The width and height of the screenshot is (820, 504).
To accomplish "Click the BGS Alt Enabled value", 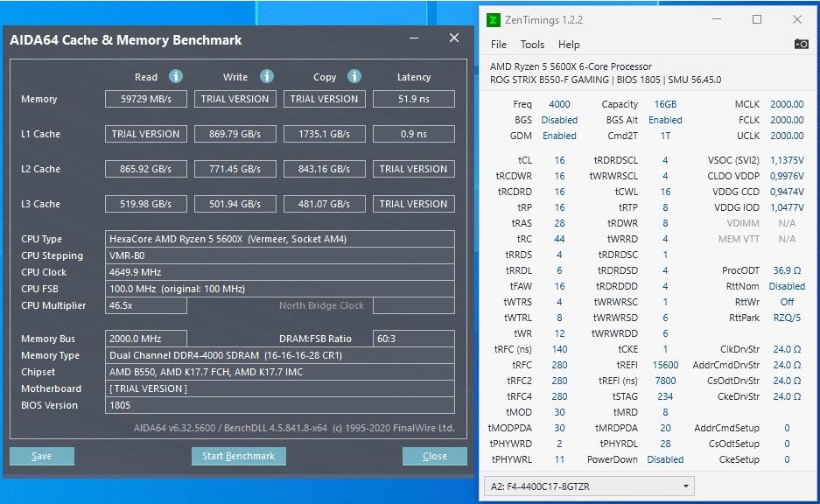I will (665, 120).
